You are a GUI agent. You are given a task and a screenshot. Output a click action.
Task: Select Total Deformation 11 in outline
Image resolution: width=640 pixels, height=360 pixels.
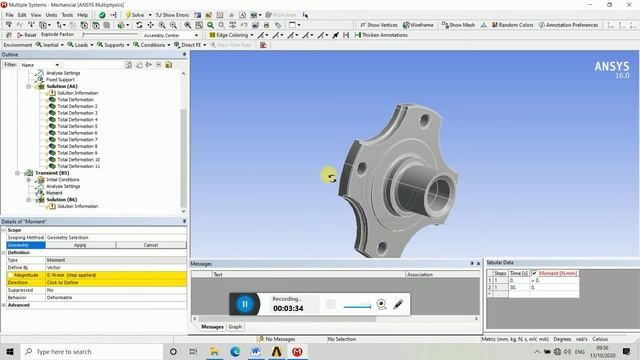(78, 166)
